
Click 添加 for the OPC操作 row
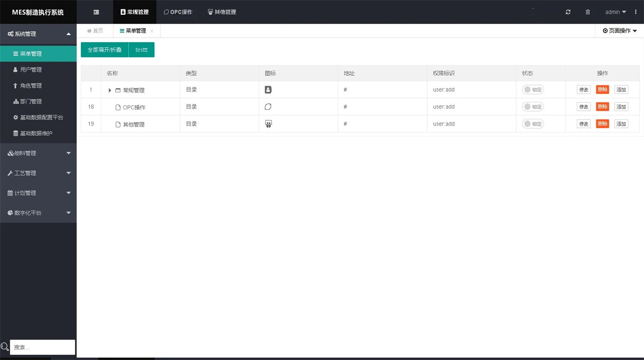pyautogui.click(x=621, y=107)
